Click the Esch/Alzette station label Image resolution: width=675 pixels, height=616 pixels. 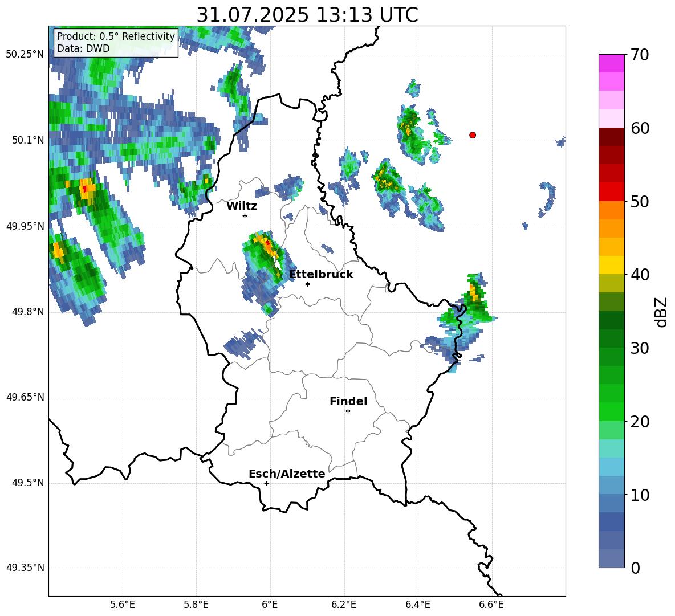pyautogui.click(x=287, y=474)
